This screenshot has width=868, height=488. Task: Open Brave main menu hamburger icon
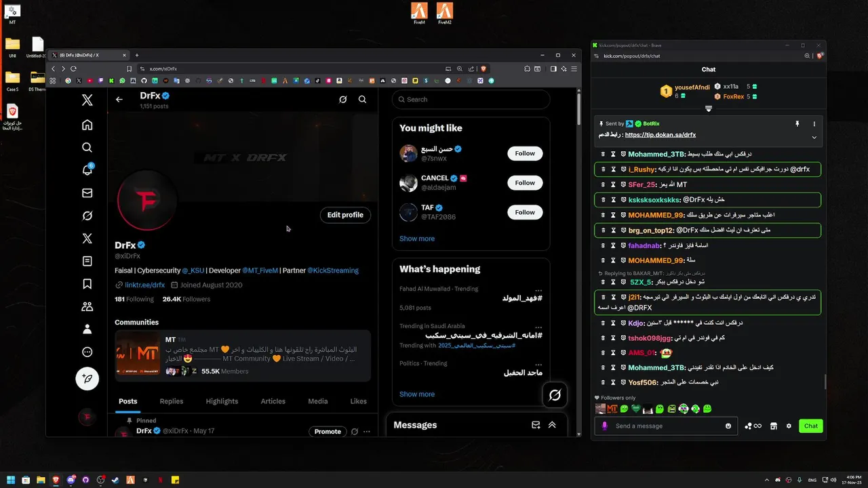[x=574, y=68]
